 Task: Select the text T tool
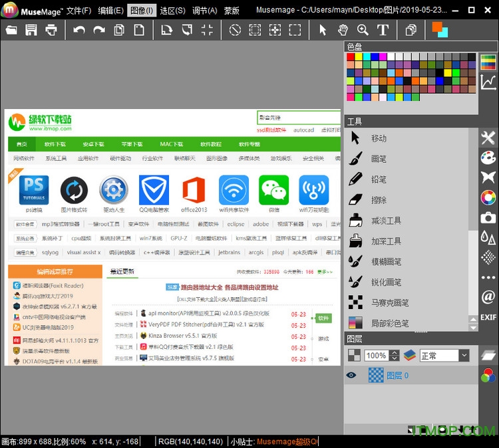383,30
